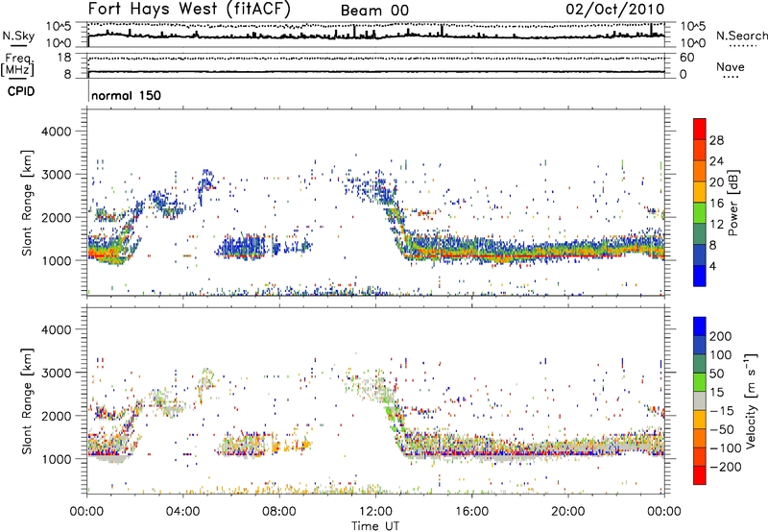Image resolution: width=768 pixels, height=532 pixels.
Task: Click the 60 tick label beside Nave
Action: 687,58
